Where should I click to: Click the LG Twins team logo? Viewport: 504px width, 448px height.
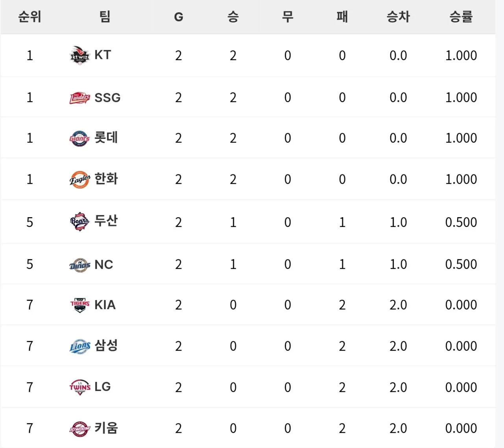tap(80, 387)
